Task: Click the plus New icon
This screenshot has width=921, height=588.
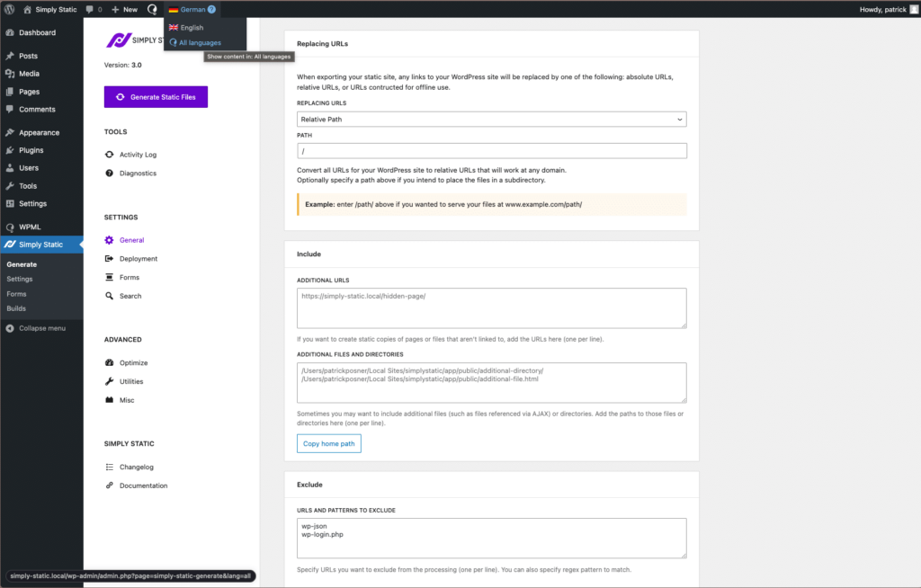Action: point(115,9)
